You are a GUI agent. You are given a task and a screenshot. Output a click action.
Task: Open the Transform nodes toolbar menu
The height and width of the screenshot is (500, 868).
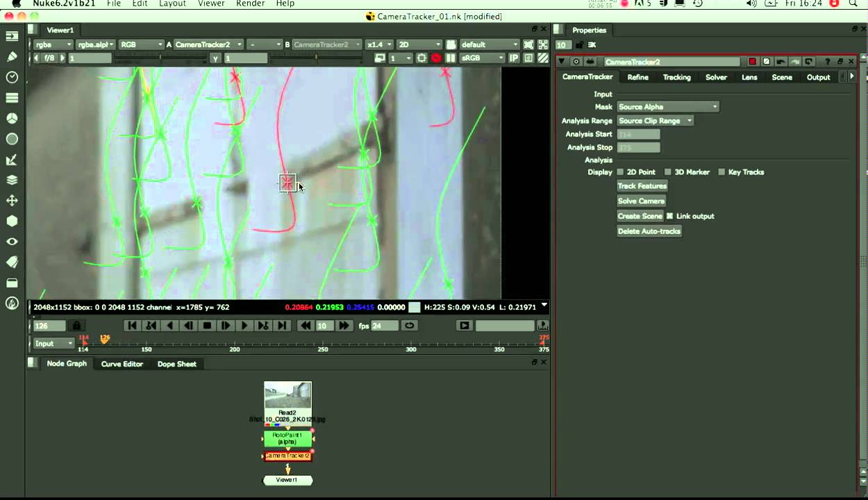tap(12, 201)
